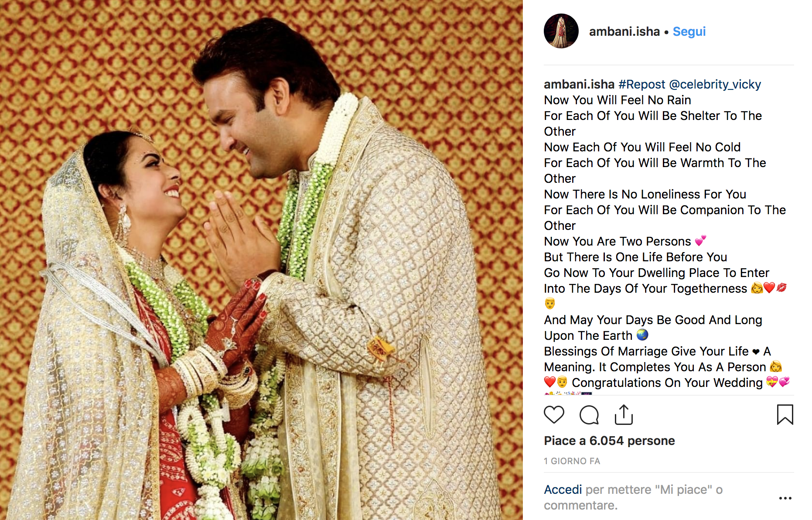Click the 'Congratulations On Your Wedding' caption line
Image resolution: width=812 pixels, height=520 pixels.
pos(667,383)
